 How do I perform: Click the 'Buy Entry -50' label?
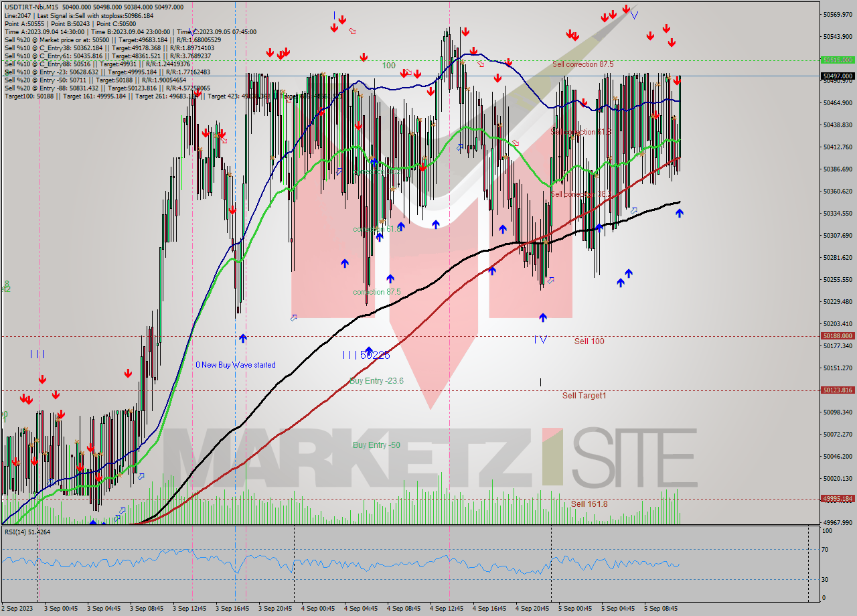tap(376, 445)
